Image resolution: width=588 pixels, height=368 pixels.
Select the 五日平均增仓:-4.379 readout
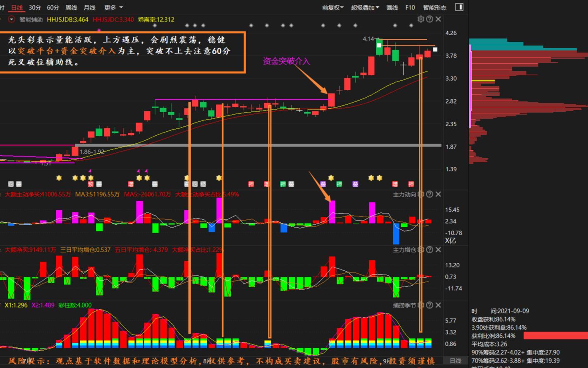coord(141,250)
